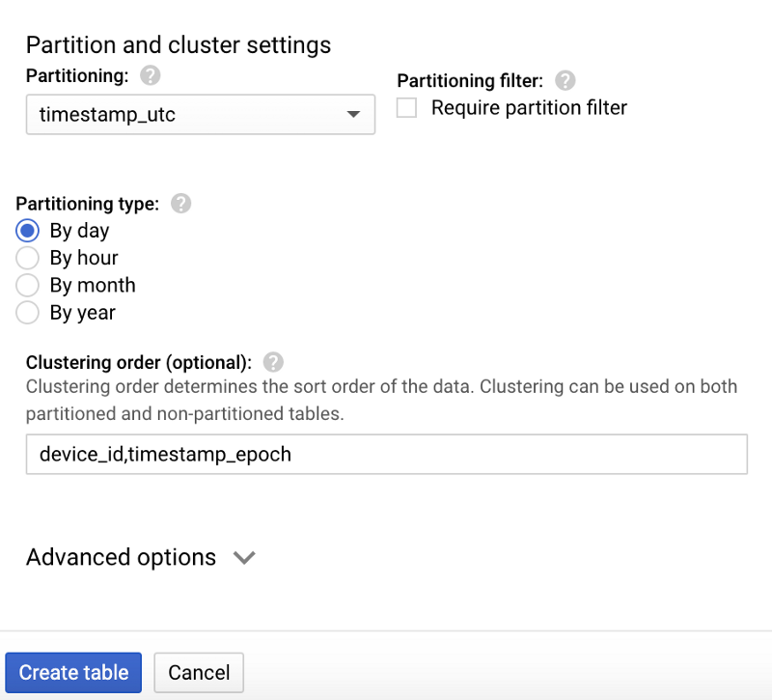This screenshot has height=700, width=772.
Task: Click the Partition and cluster settings heading
Action: pyautogui.click(x=179, y=44)
